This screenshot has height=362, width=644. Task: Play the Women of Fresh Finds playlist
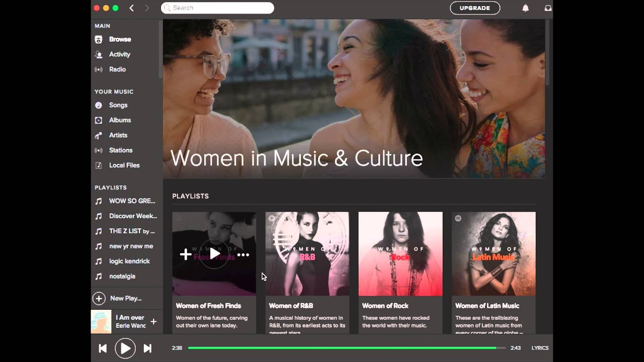click(x=214, y=254)
